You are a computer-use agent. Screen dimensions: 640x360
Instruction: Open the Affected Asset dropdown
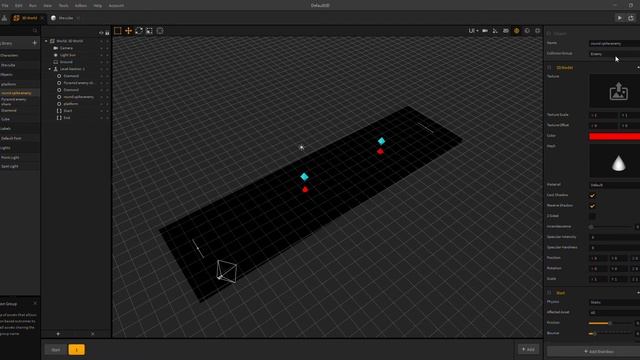(x=614, y=313)
